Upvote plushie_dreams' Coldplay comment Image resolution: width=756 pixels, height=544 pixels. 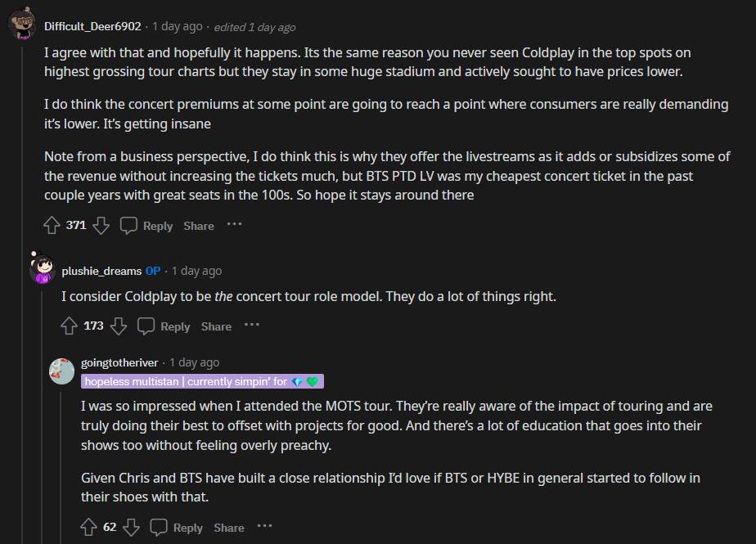coord(70,326)
